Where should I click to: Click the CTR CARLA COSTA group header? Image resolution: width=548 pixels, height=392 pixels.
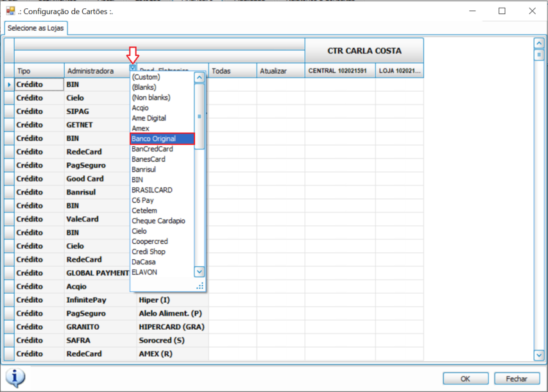(x=364, y=51)
